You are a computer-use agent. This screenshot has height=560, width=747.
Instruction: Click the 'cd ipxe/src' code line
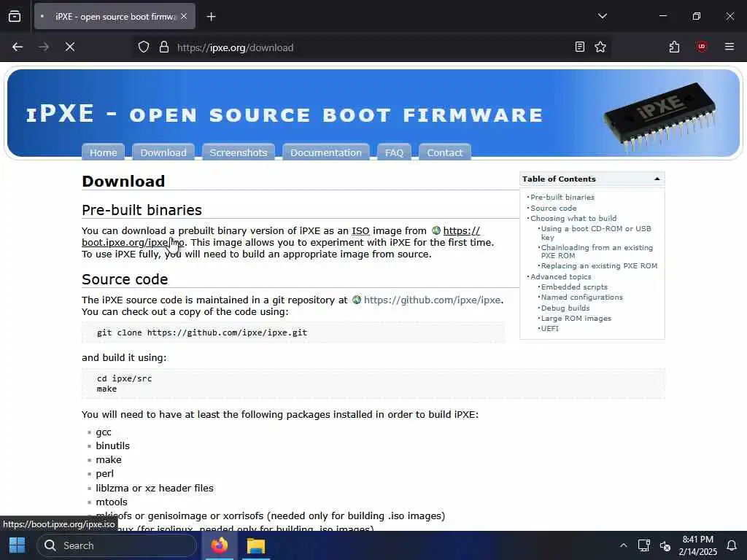tap(124, 378)
